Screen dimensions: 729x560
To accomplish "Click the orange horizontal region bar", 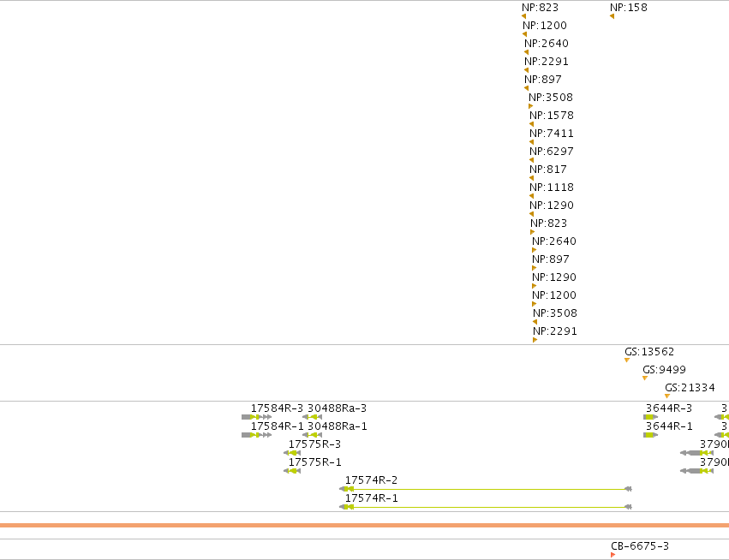I will tap(365, 525).
